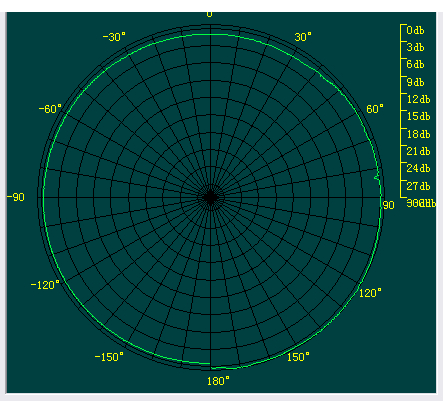Click the 6db scale label
The image size is (443, 401).
point(415,64)
